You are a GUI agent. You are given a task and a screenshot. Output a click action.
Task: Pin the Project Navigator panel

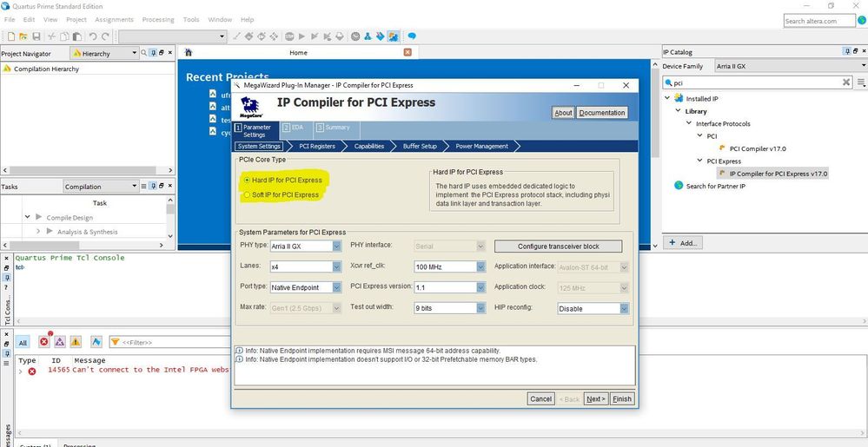[153, 53]
